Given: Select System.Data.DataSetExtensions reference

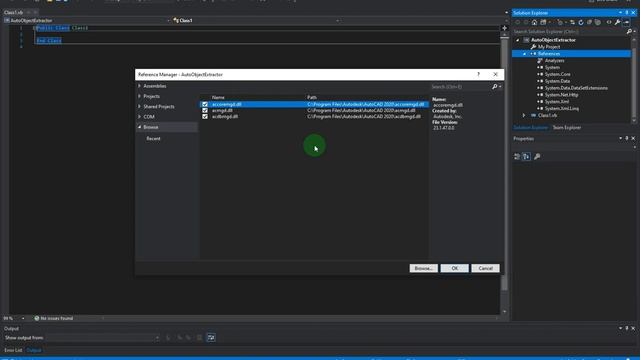Looking at the screenshot, I should tap(576, 88).
